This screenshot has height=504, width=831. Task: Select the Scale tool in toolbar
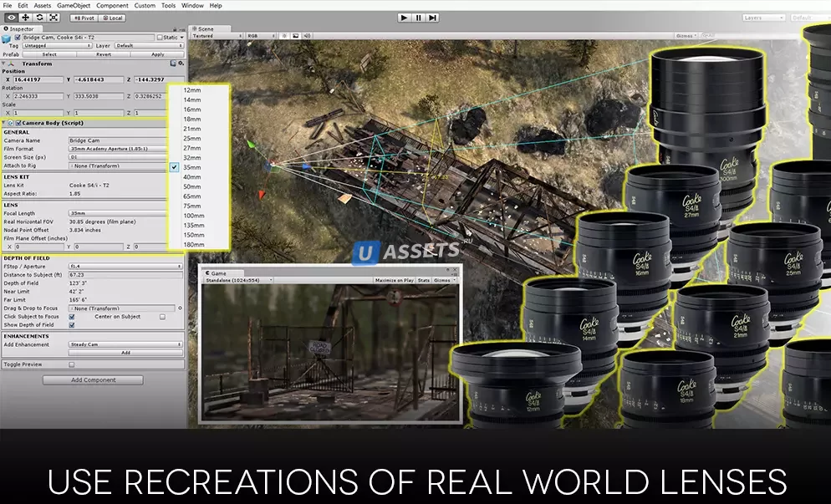(x=54, y=18)
